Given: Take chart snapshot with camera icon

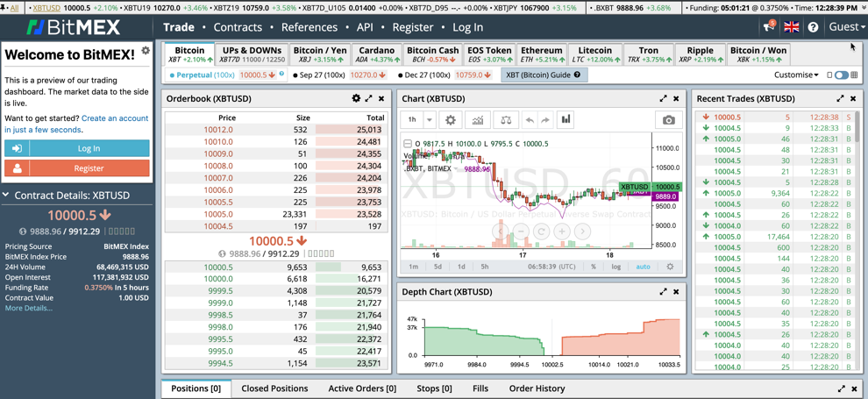Looking at the screenshot, I should pos(668,120).
